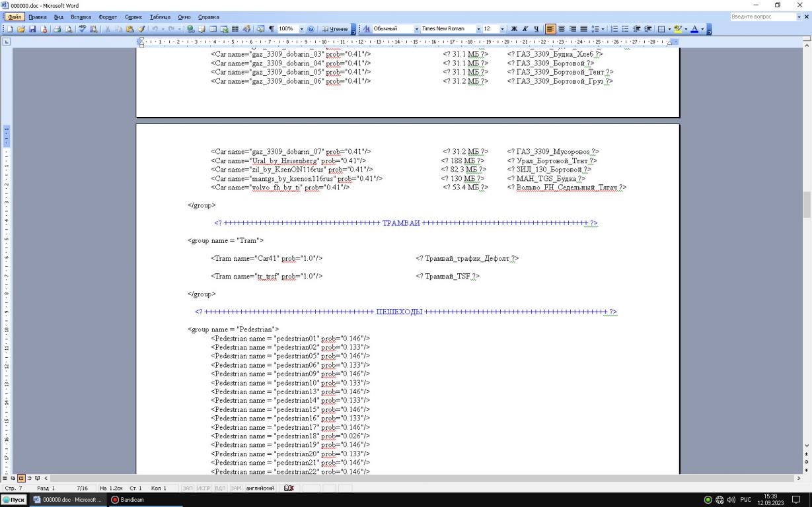Toggle italic formatting (К)
812x507 pixels.
[x=525, y=29]
